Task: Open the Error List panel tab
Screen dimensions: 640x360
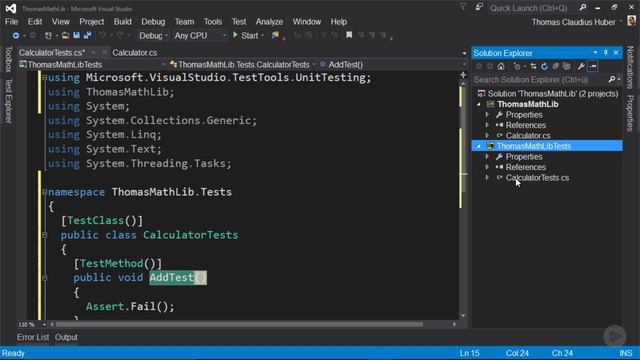Action: [33, 337]
